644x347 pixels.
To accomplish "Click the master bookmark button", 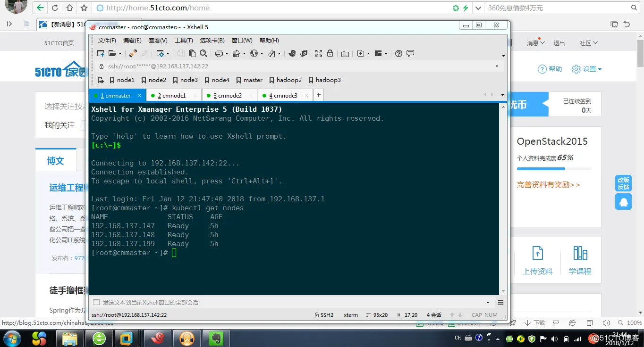I will pos(248,80).
